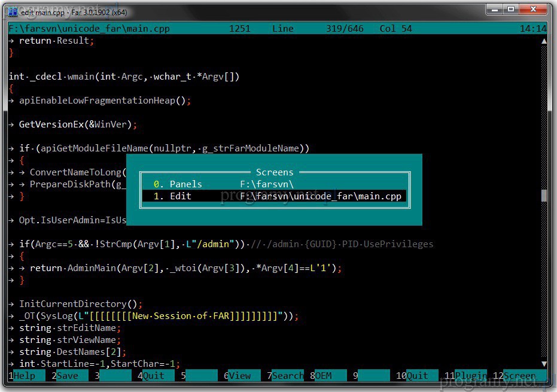Click 10 Quit in the key bar
This screenshot has width=557, height=392.
(x=417, y=376)
